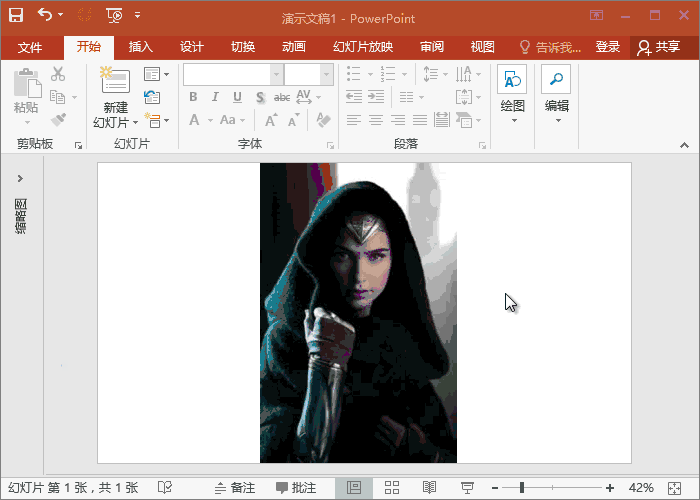The width and height of the screenshot is (700, 500).
Task: Click the 登录 sign-in link
Action: pyautogui.click(x=608, y=47)
